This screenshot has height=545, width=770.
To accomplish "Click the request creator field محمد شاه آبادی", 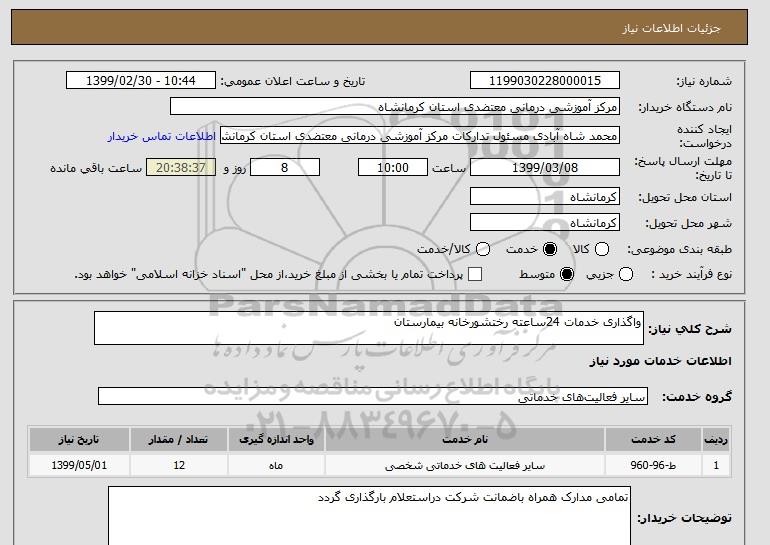I will point(420,136).
